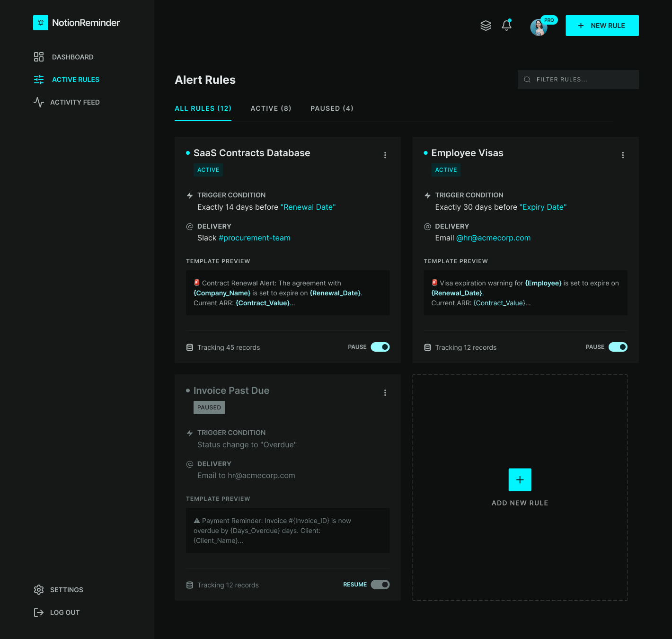Click the PAUSED badge on Invoice Past Due
672x639 pixels.
click(x=209, y=408)
